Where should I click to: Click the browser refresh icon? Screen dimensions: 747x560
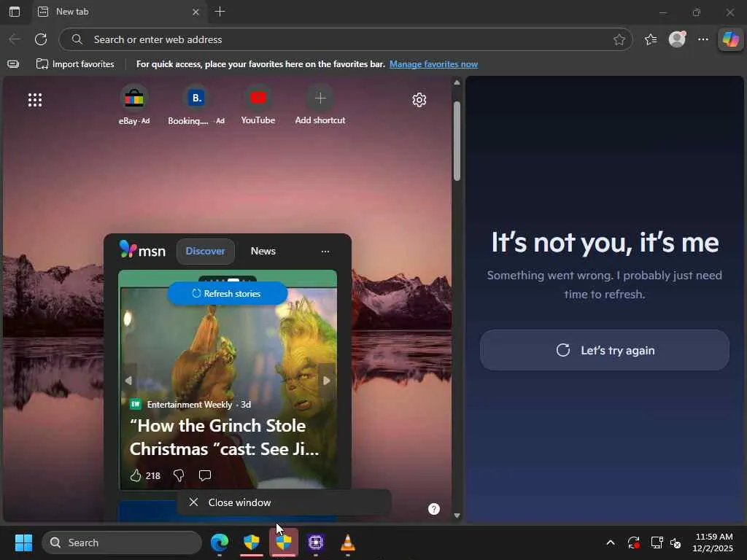41,39
